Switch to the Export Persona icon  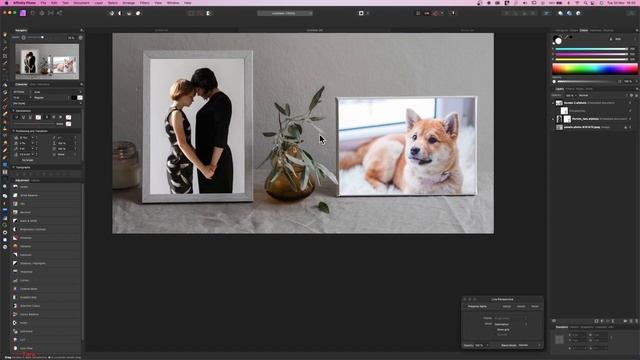(60, 13)
